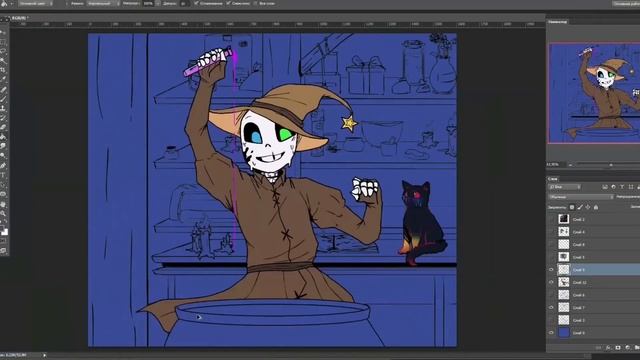Select the Слой 12 layer thumbnail

click(564, 282)
